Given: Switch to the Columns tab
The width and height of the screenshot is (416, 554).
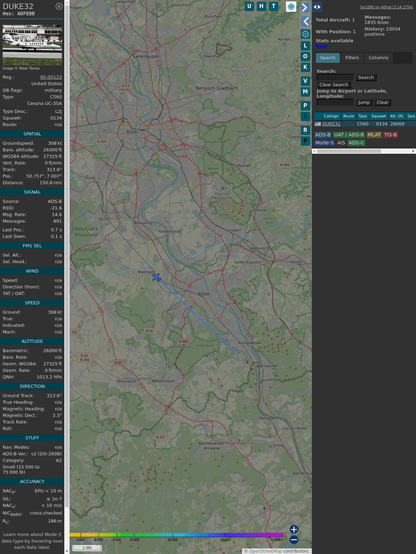Looking at the screenshot, I should (378, 58).
